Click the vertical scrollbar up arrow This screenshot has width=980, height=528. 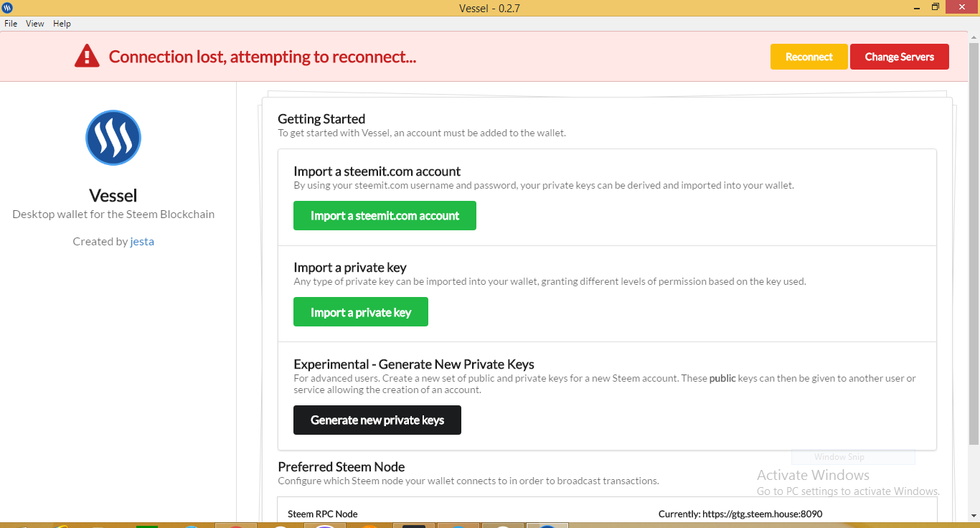pyautogui.click(x=974, y=37)
